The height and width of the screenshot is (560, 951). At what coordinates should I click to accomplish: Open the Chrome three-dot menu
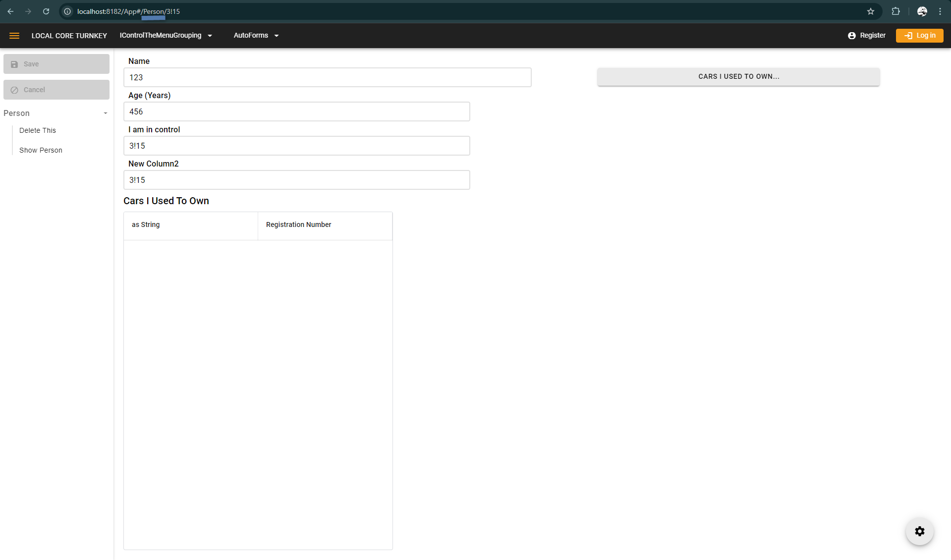[x=940, y=11]
